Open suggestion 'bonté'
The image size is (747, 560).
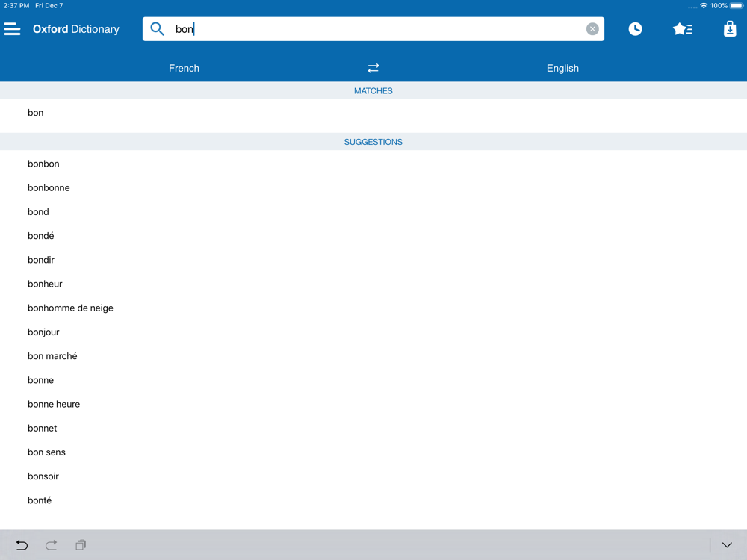tap(373, 500)
